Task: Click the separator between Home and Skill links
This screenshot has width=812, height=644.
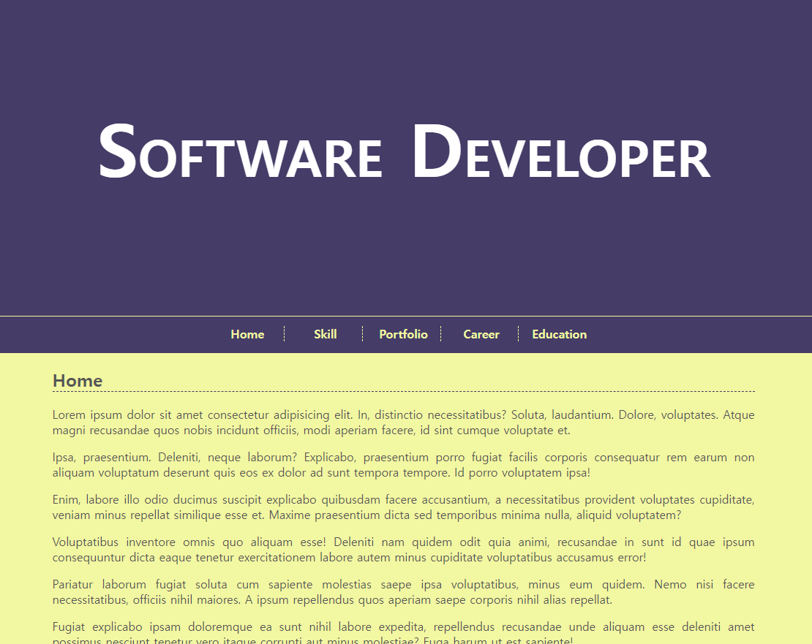Action: [285, 333]
